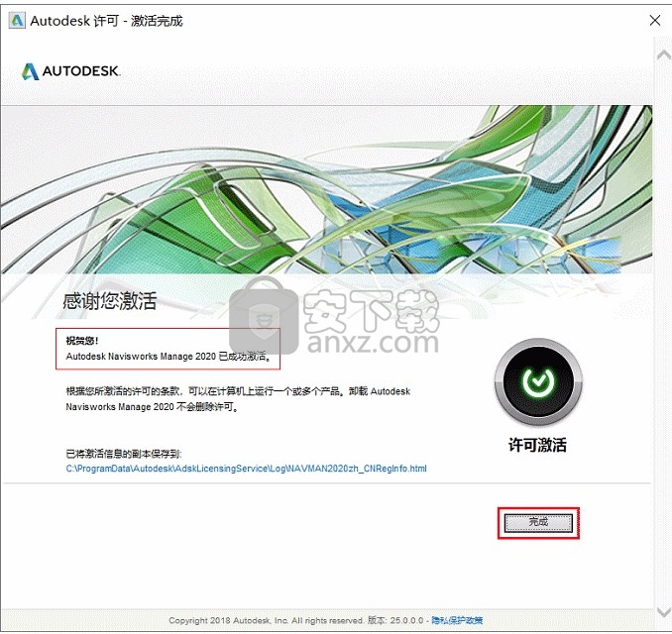
Task: Click the paragraph starting 根据您所激活的许可的条款
Action: [x=238, y=399]
